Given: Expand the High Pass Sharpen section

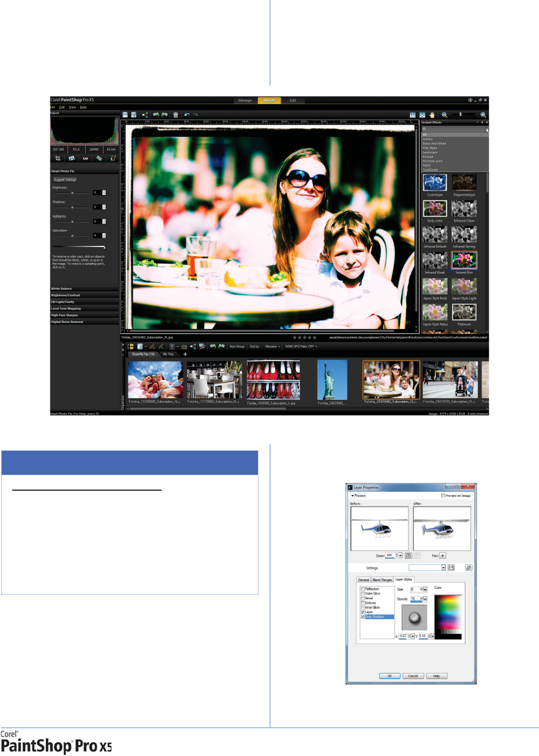Looking at the screenshot, I should coord(85,315).
